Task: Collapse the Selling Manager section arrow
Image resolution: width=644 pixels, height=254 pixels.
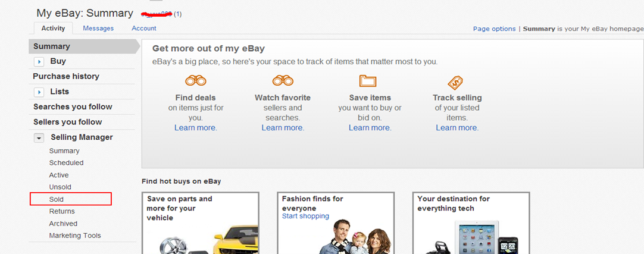Action: click(x=39, y=138)
